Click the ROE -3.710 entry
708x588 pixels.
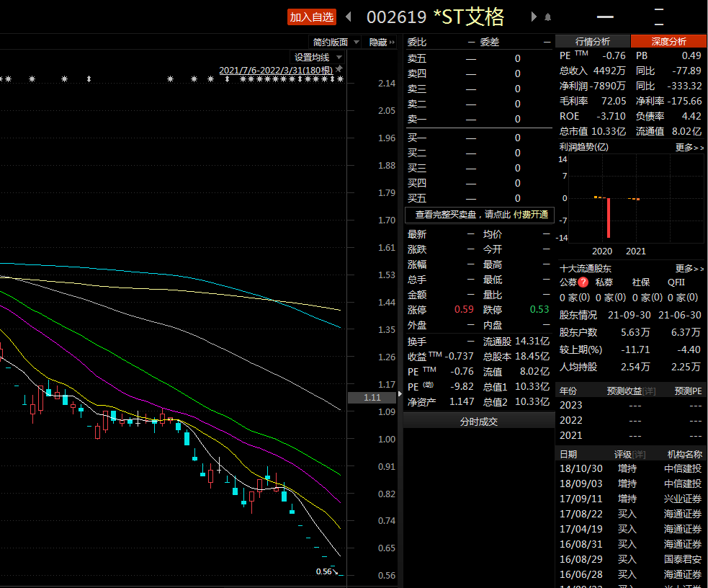[x=593, y=116]
